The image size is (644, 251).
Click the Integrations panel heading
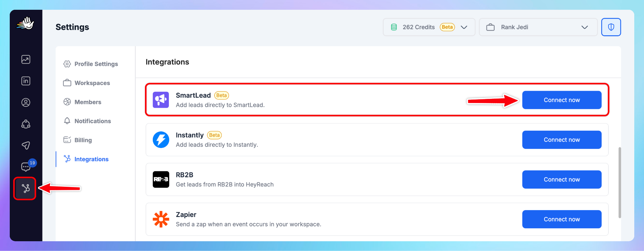click(x=167, y=62)
